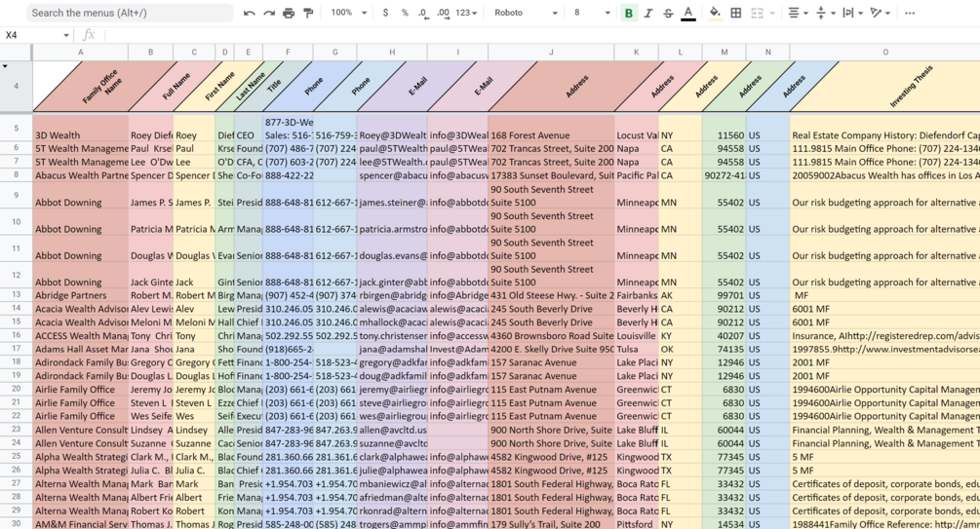Click the 4360 Brownsboro Road address cell

coord(551,336)
